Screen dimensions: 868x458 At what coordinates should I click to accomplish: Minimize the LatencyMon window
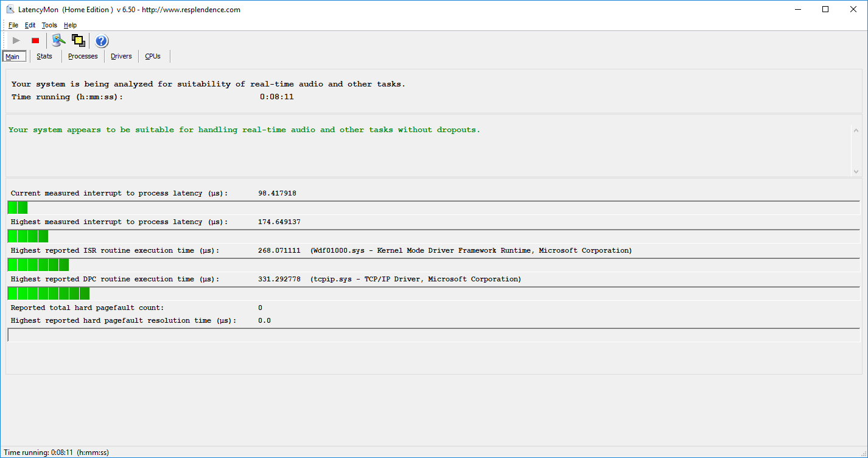click(797, 9)
